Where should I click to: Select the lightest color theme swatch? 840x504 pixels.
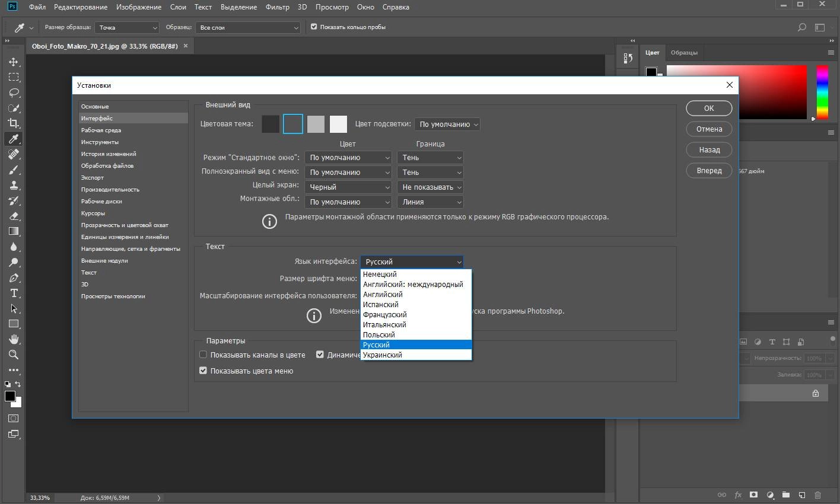(338, 124)
